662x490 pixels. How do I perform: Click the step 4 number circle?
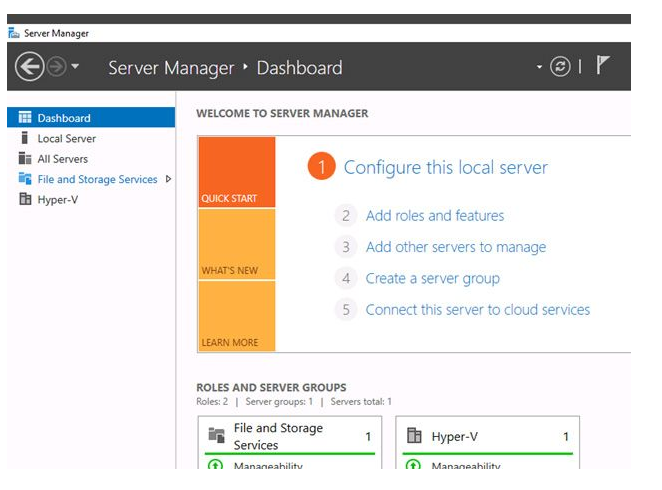(346, 278)
